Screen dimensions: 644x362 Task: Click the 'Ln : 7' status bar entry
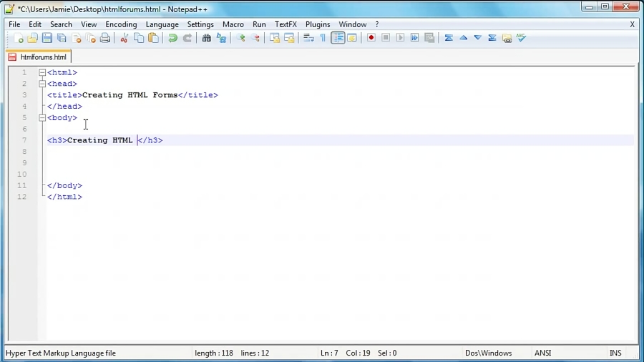click(x=329, y=353)
